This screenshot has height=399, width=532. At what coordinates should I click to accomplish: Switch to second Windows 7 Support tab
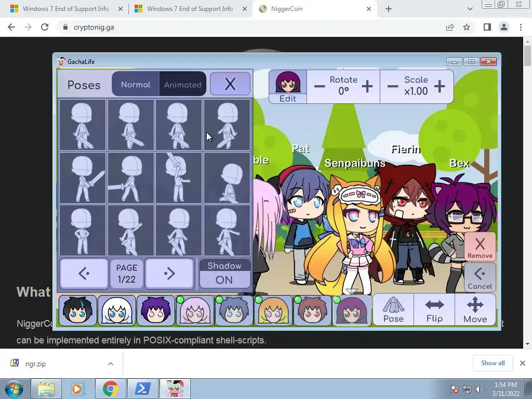(190, 9)
